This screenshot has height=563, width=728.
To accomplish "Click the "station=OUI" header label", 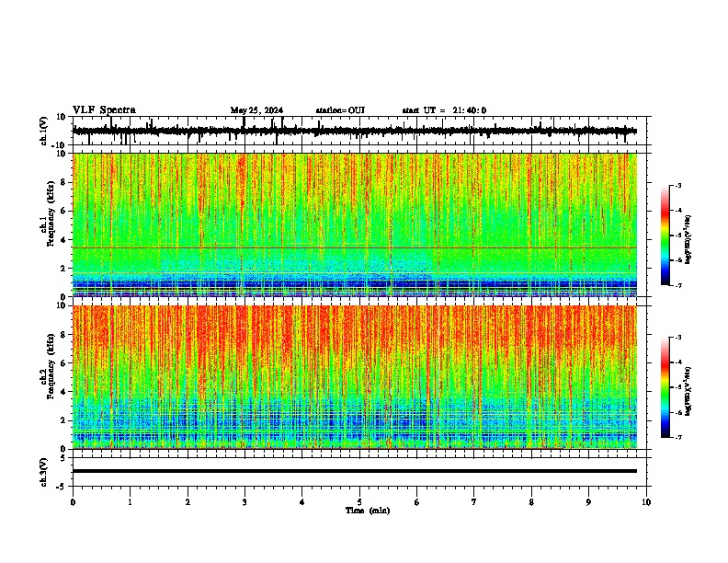I will pos(340,110).
